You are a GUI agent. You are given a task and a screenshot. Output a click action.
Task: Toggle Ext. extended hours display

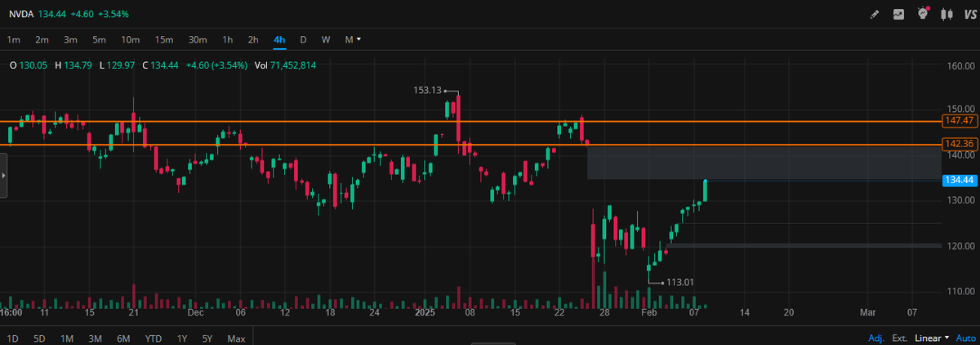click(900, 338)
